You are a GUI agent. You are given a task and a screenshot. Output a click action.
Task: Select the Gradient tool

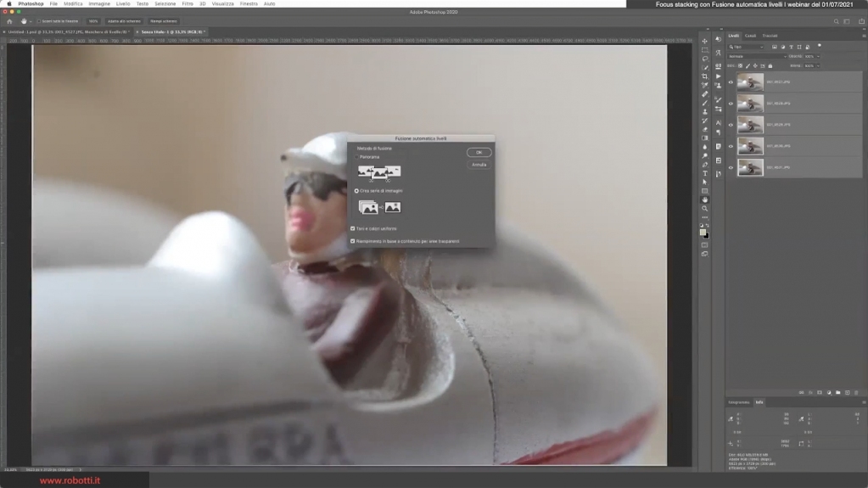[x=705, y=138]
